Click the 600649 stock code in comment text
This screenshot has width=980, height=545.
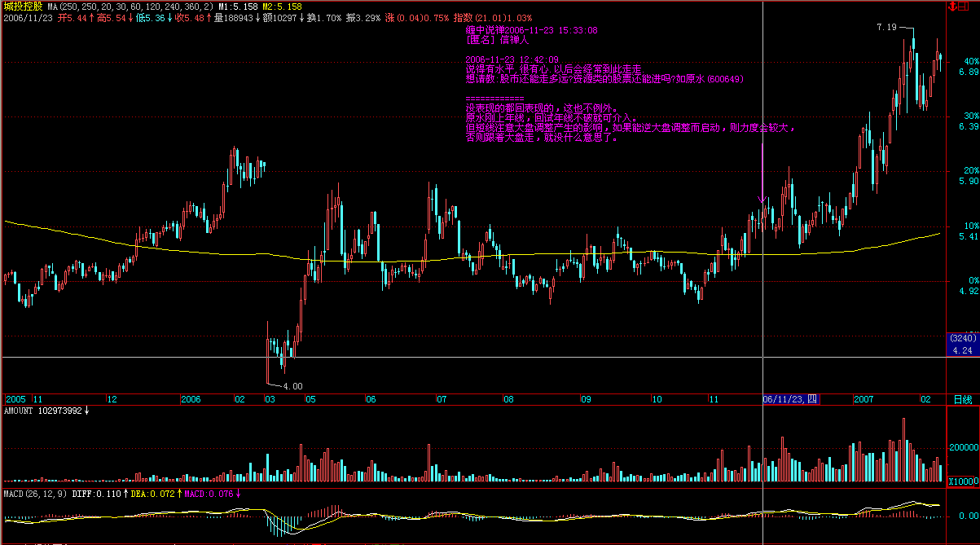tap(724, 79)
